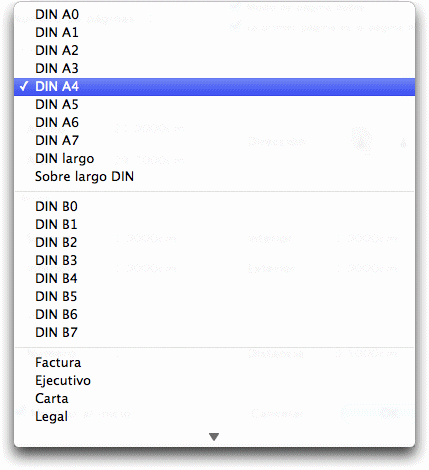Select DIN A3 format
This screenshot has height=470, width=429.
coord(214,69)
